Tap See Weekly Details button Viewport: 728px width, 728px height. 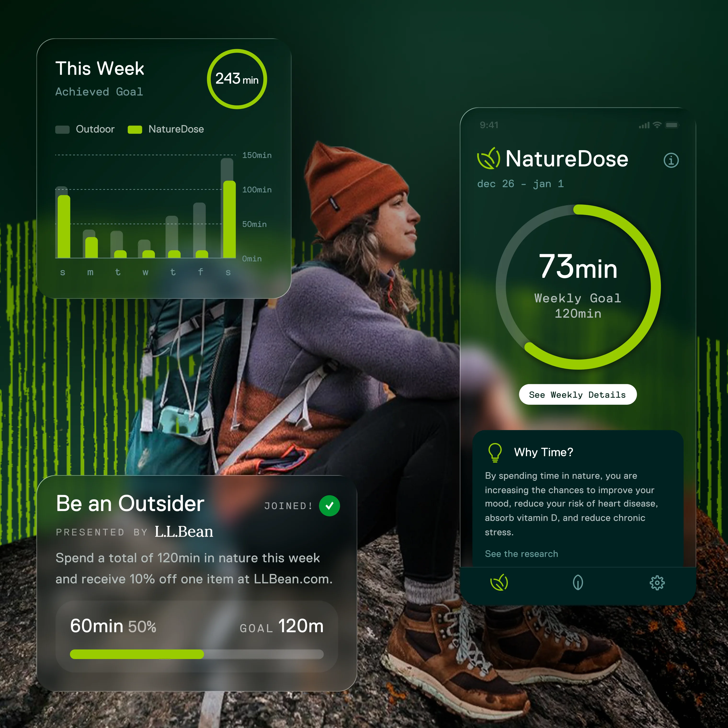click(578, 394)
